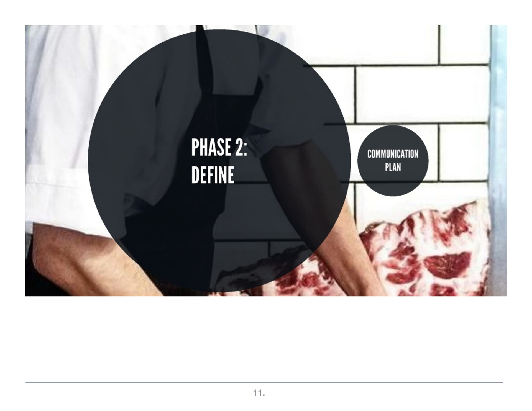Click the word "PLAN" in the small circle
This screenshot has height=411, width=532.
coord(393,167)
